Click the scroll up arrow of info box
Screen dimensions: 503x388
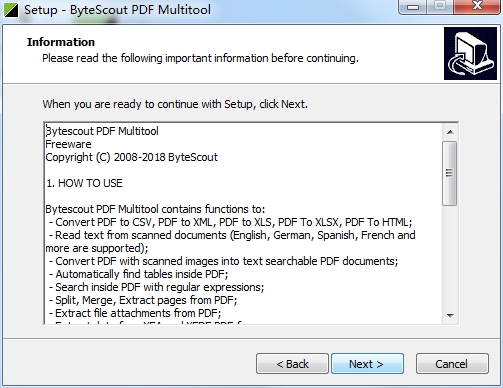pos(450,132)
